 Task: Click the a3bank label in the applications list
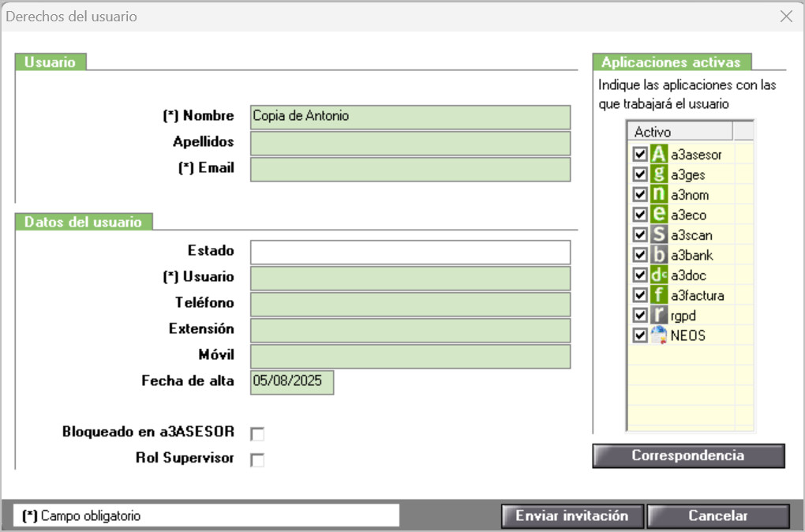pos(692,255)
